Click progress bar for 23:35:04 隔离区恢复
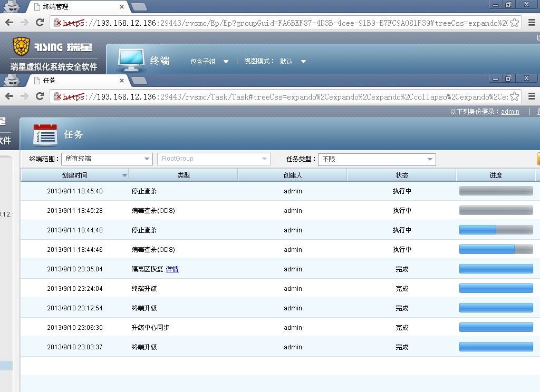Image resolution: width=540 pixels, height=392 pixels. 496,269
